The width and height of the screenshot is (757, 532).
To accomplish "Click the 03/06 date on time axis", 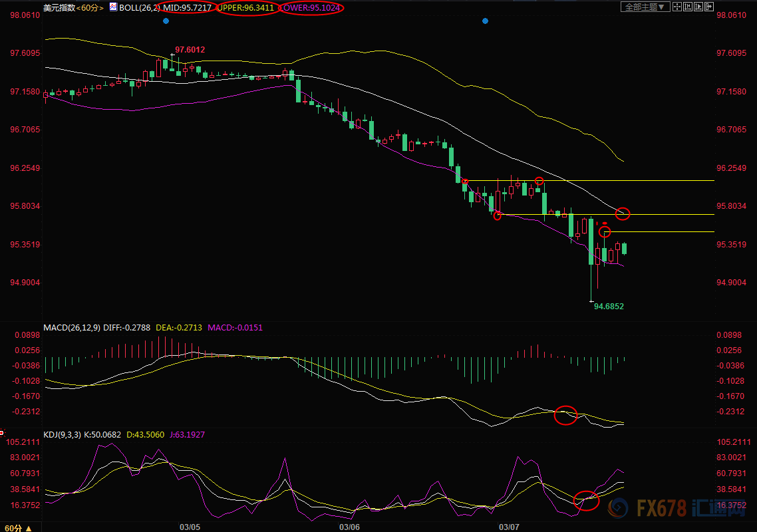I will [x=350, y=527].
